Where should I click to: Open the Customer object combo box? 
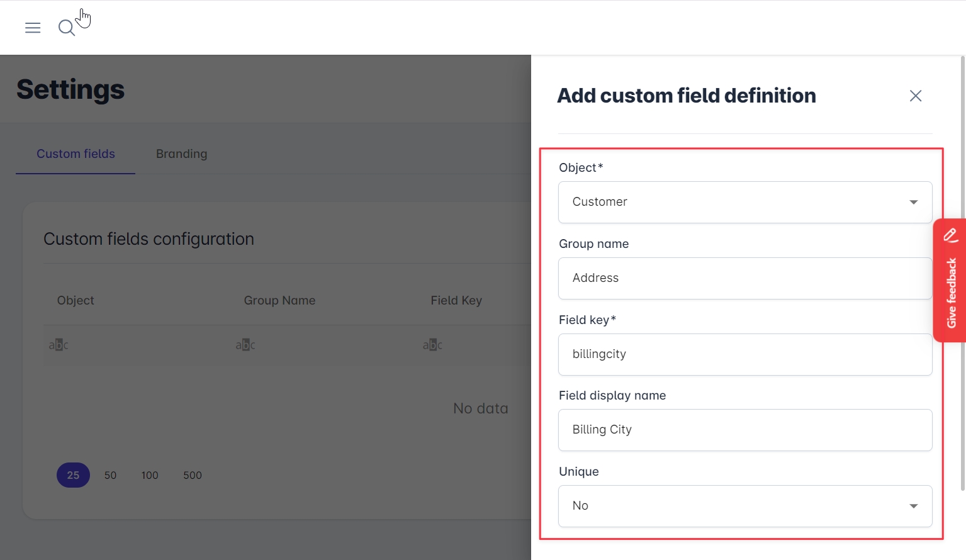730,202
